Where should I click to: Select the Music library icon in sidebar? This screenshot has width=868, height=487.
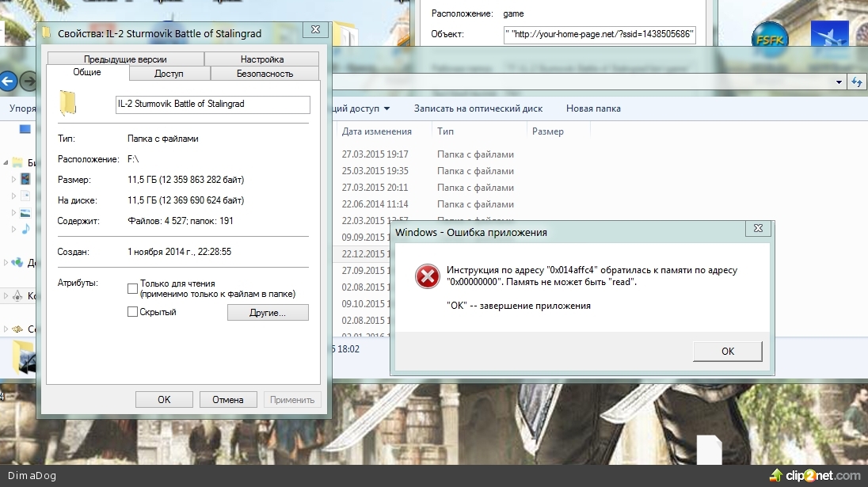(25, 228)
